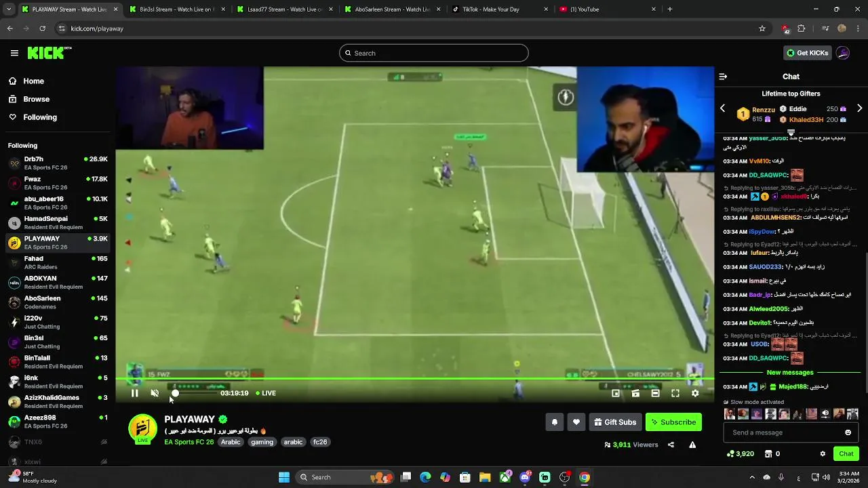Turn on notifications bell for PLAYAWAY
The height and width of the screenshot is (488, 868).
[x=554, y=422]
